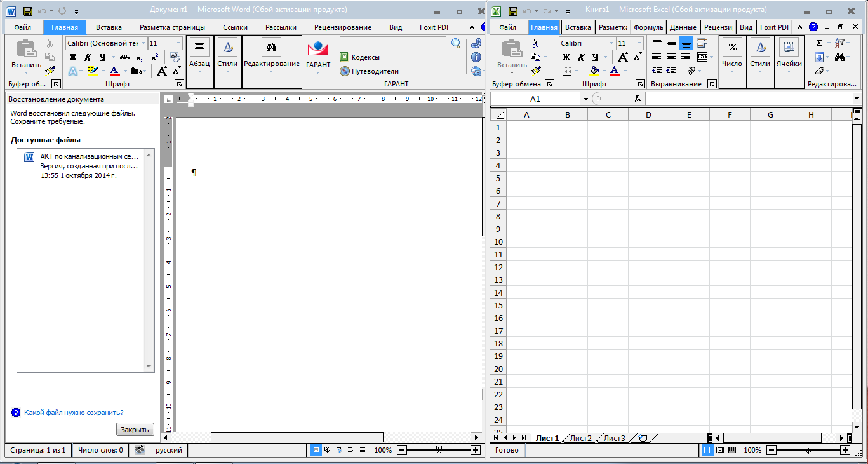
Task: Click the Cut scissors icon in Excel
Action: tap(535, 43)
